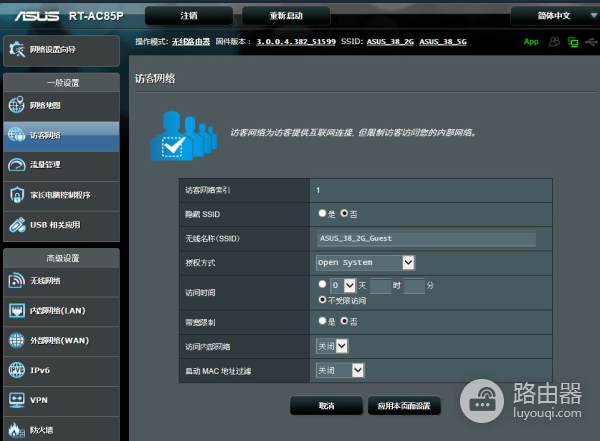Open IPv6 menu item label
600x441 pixels.
click(x=40, y=370)
